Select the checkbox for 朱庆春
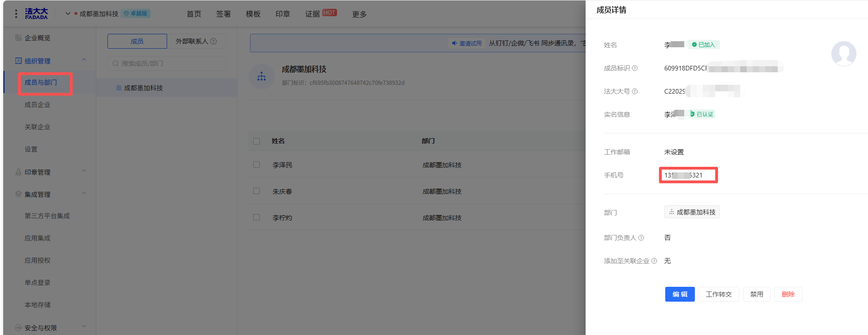Viewport: 868px width, 335px height. pyautogui.click(x=256, y=191)
